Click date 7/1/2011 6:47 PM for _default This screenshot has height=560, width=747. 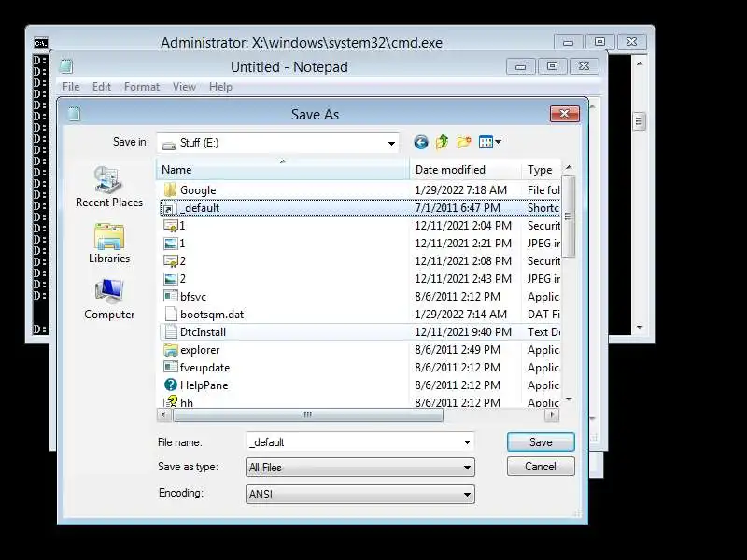(458, 208)
